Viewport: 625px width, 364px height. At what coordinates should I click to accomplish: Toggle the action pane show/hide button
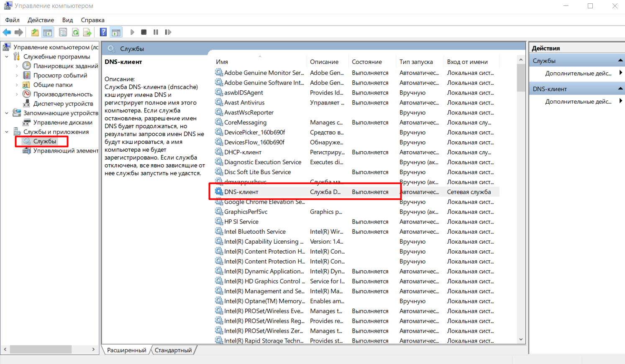(x=116, y=32)
